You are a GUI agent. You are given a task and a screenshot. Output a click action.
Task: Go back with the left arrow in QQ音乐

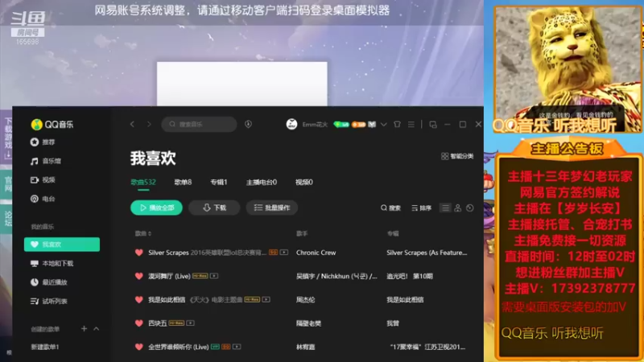132,125
